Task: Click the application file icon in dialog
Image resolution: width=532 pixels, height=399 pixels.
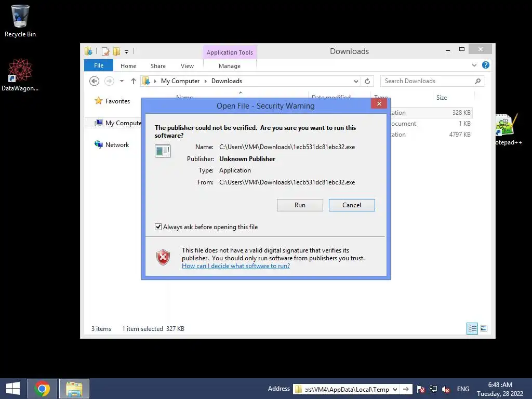Action: (x=163, y=151)
